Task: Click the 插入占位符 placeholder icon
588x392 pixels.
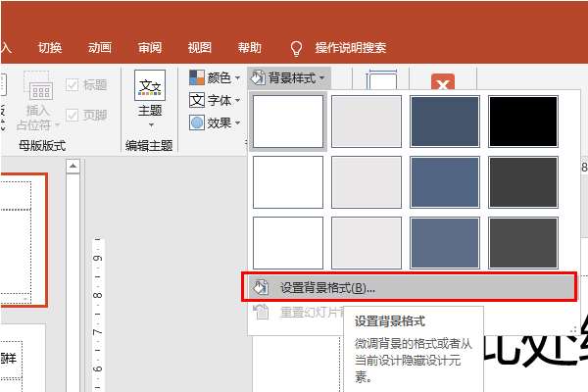Action: [38, 85]
